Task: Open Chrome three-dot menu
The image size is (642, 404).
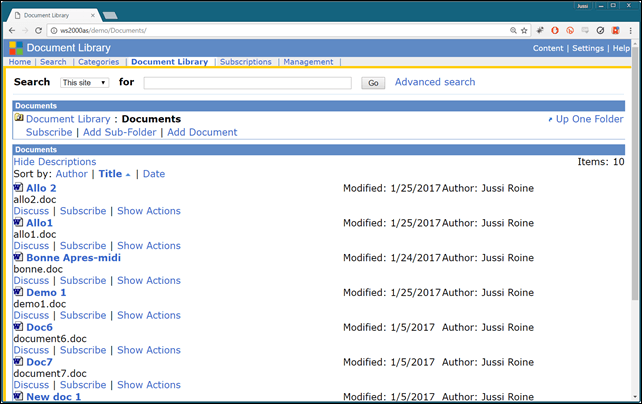Action: (631, 31)
